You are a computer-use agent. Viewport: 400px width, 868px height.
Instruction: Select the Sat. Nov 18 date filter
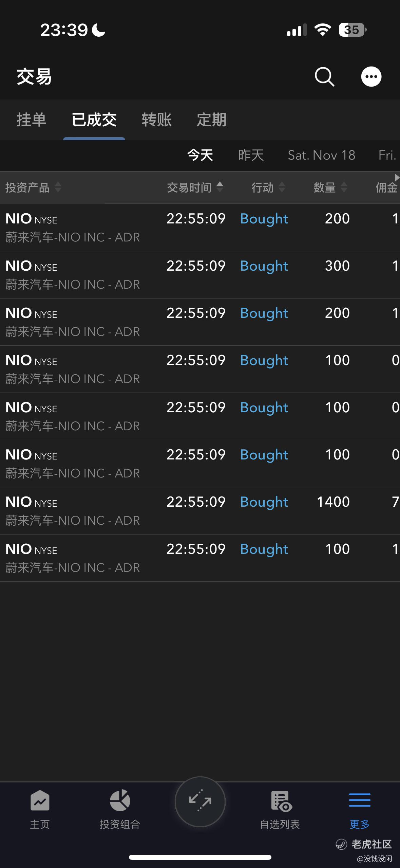322,155
